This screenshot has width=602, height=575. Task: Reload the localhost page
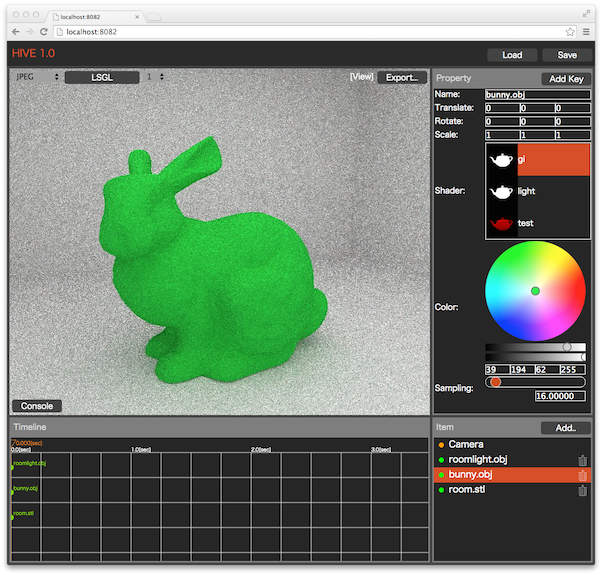coord(44,32)
